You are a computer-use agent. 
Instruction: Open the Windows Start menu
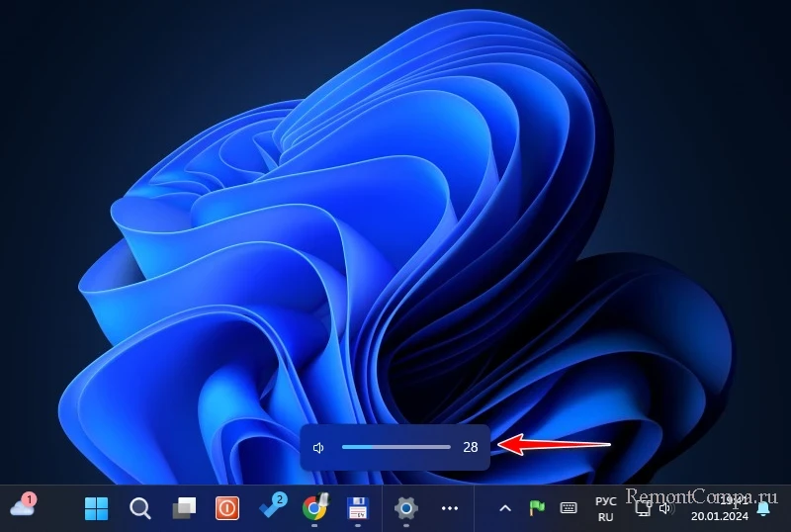click(96, 507)
